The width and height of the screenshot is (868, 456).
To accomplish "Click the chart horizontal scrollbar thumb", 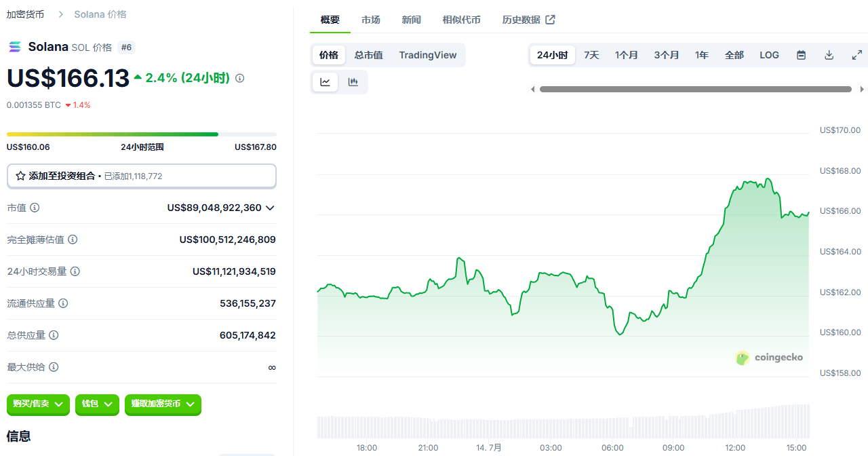I will [x=695, y=89].
